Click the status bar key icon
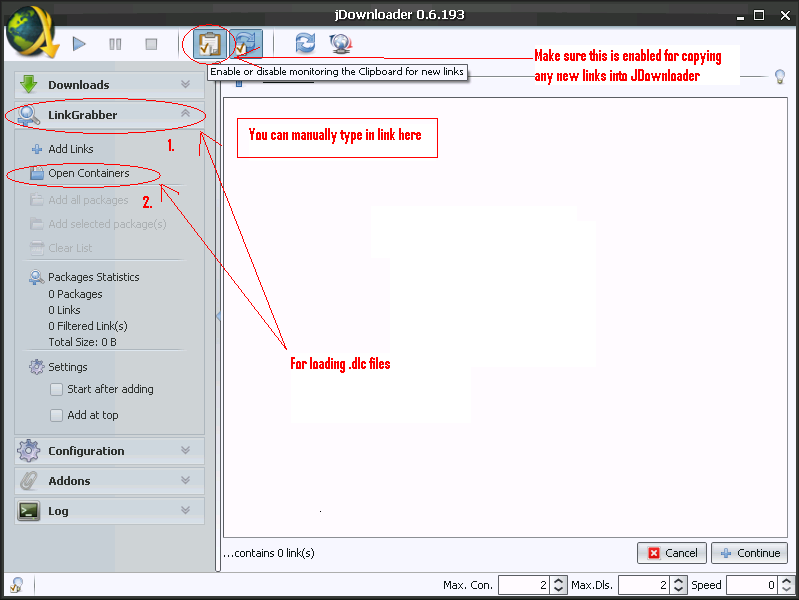Viewport: 799px width, 600px height. pyautogui.click(x=17, y=585)
